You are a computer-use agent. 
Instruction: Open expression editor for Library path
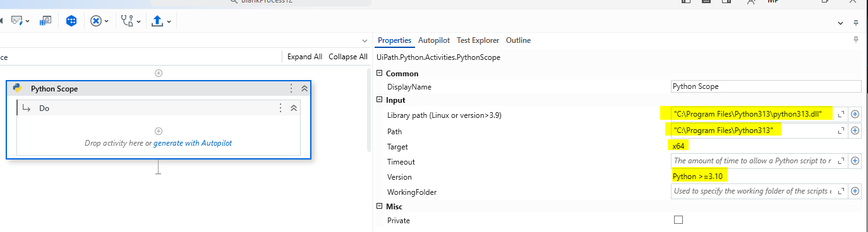(x=841, y=114)
